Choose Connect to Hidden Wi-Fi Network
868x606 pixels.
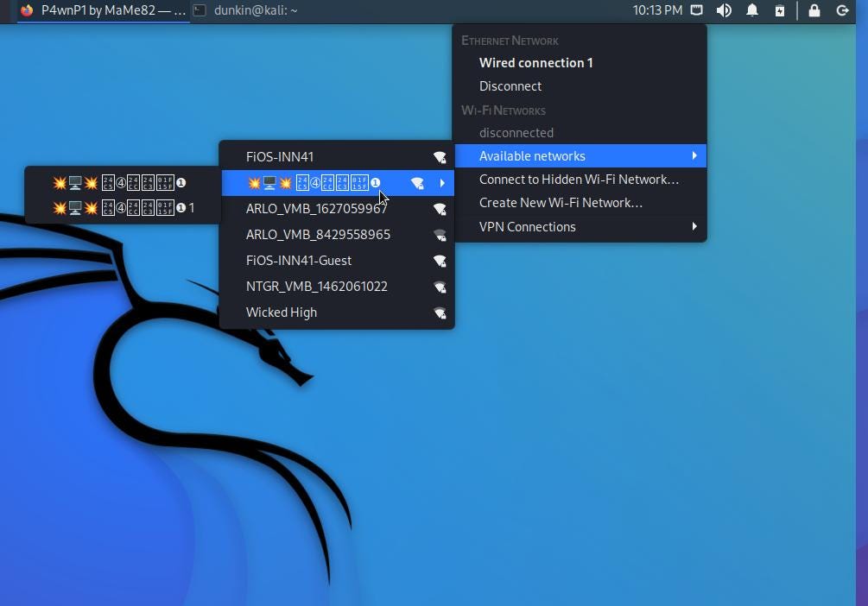[580, 180]
